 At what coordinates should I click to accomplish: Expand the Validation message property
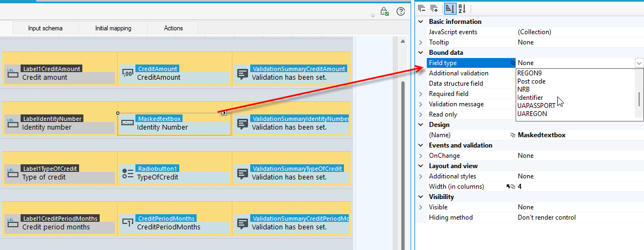point(420,104)
